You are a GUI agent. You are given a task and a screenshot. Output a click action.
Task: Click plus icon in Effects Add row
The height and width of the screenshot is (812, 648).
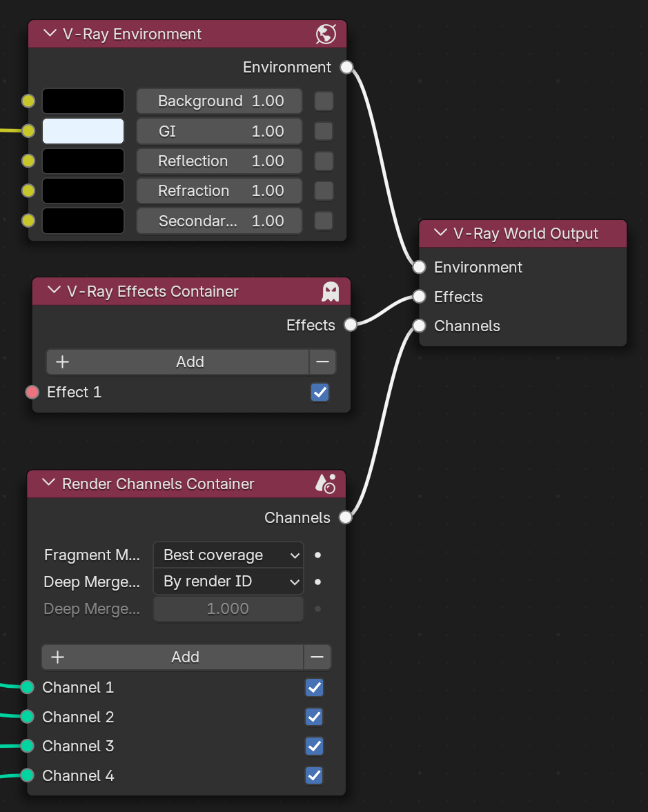point(62,362)
